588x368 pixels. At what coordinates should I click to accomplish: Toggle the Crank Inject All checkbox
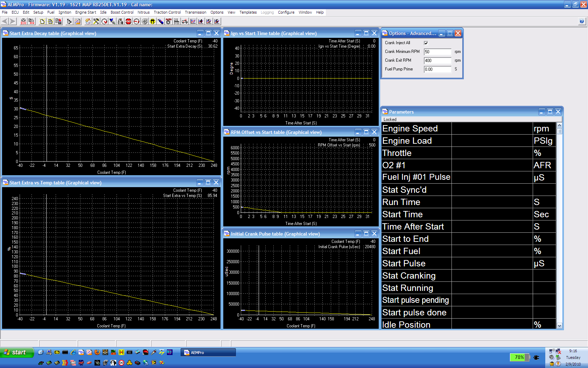(x=426, y=43)
